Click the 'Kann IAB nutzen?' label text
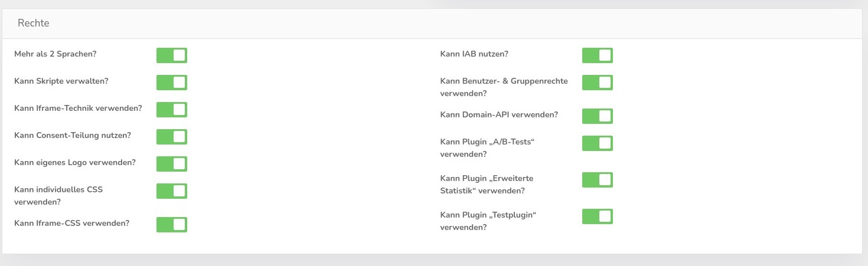The height and width of the screenshot is (266, 868). point(474,54)
